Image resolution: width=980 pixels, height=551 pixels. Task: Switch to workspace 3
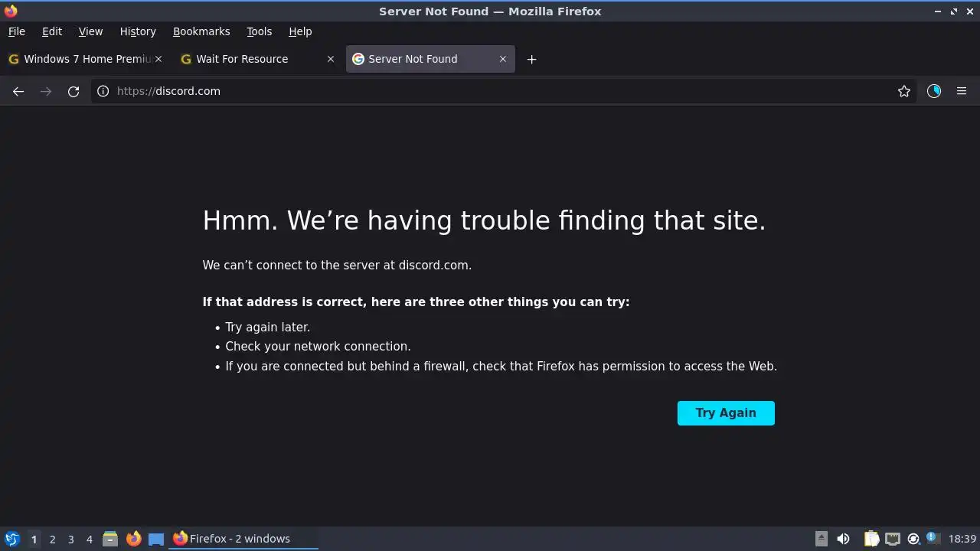[x=70, y=540]
